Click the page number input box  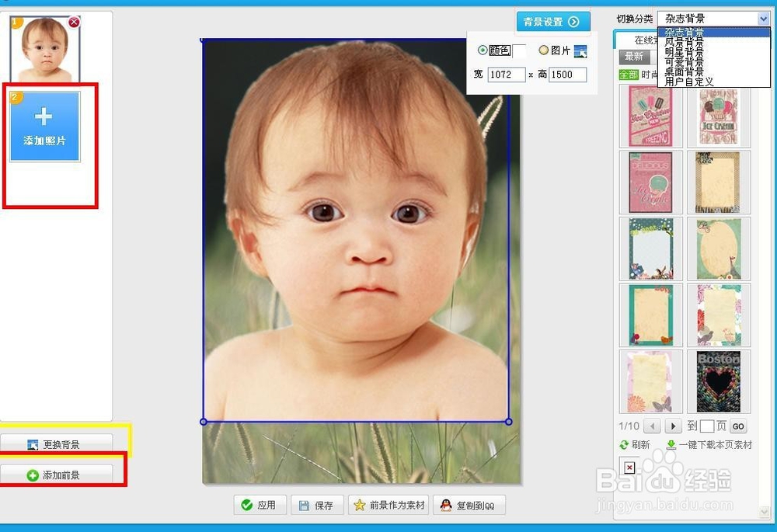[707, 426]
